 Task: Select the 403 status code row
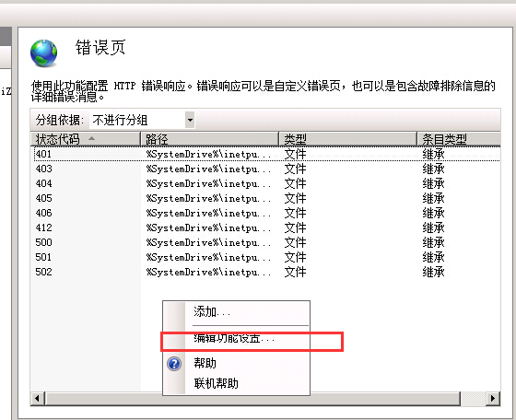click(266, 169)
